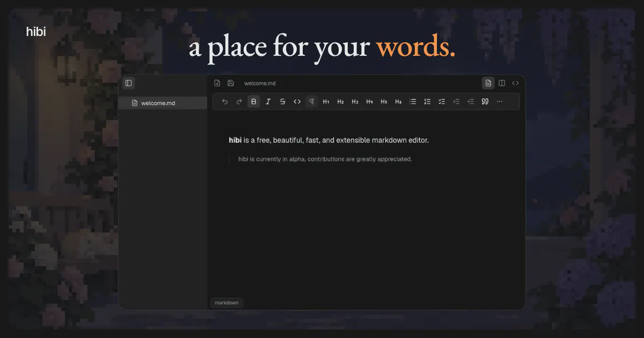
Task: Redo the last edit
Action: click(x=239, y=101)
